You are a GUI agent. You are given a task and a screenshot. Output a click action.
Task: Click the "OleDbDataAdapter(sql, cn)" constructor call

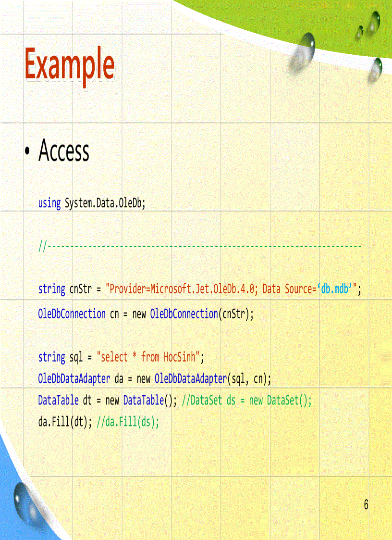(x=212, y=379)
